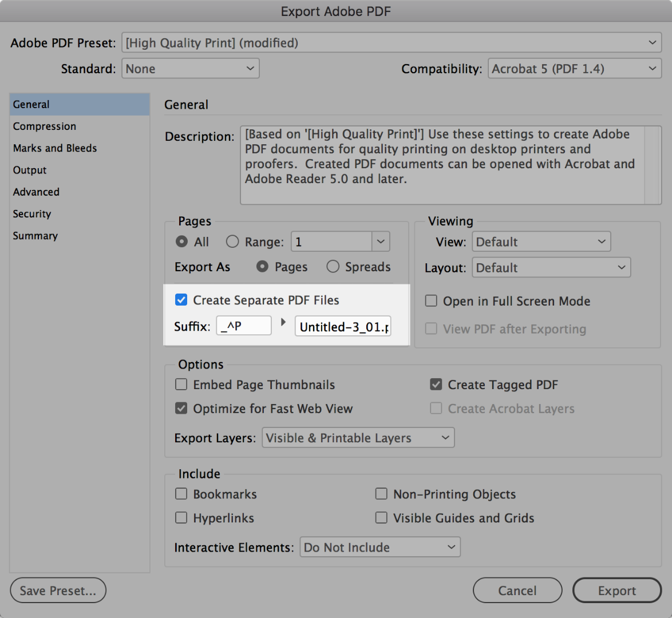672x618 pixels.
Task: Click the Description box scrollbar
Action: tap(653, 165)
